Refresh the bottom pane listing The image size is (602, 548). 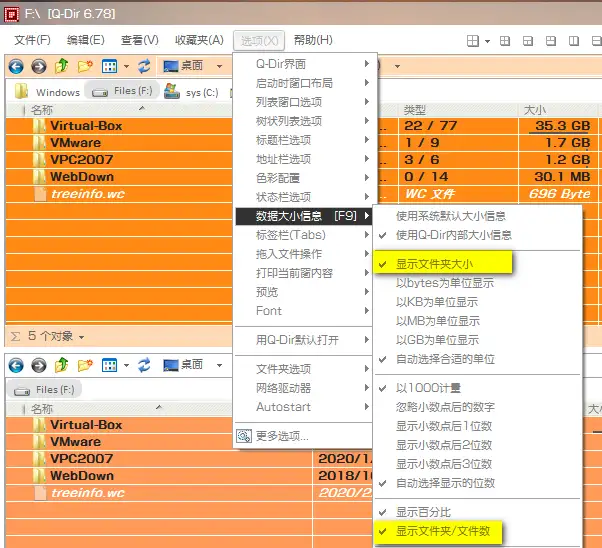144,365
